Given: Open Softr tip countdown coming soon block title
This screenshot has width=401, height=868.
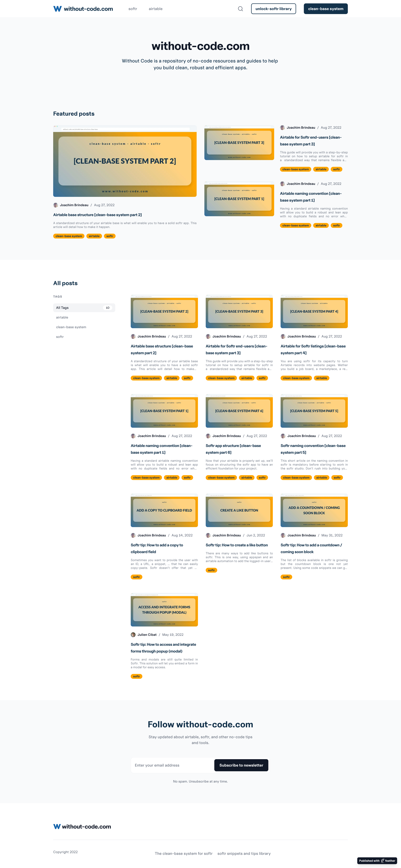Looking at the screenshot, I should point(311,548).
